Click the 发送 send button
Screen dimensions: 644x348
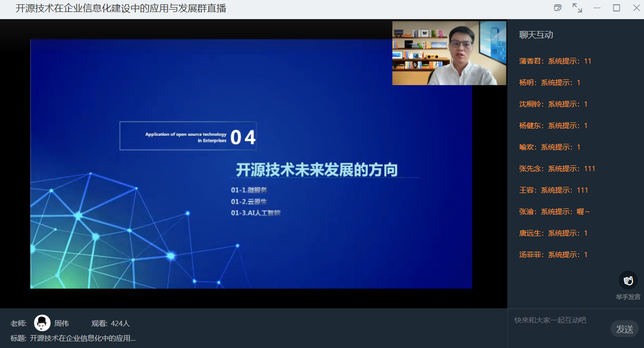click(624, 329)
